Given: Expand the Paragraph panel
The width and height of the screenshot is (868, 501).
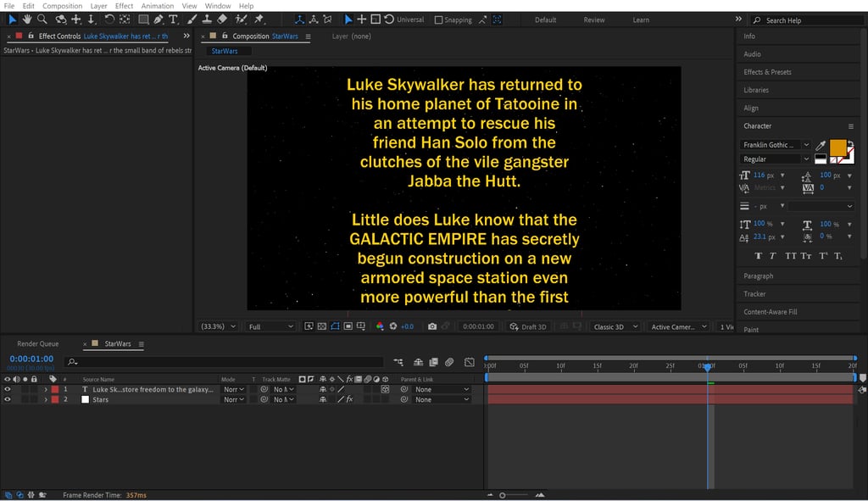Looking at the screenshot, I should tap(759, 276).
